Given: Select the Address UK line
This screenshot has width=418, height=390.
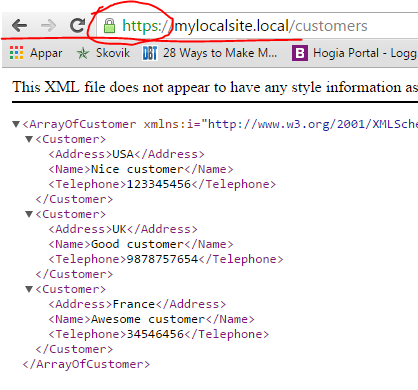Looking at the screenshot, I should click(123, 229).
